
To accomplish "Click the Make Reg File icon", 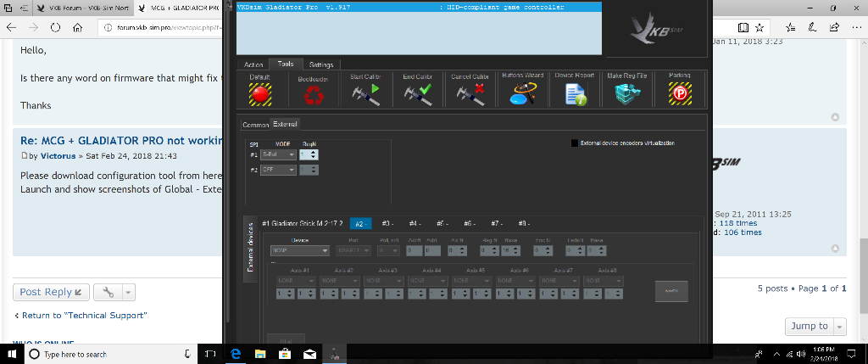I will [x=627, y=95].
